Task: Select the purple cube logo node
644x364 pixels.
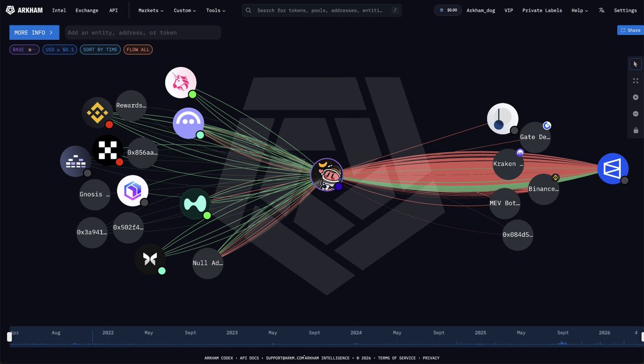Action: point(133,191)
